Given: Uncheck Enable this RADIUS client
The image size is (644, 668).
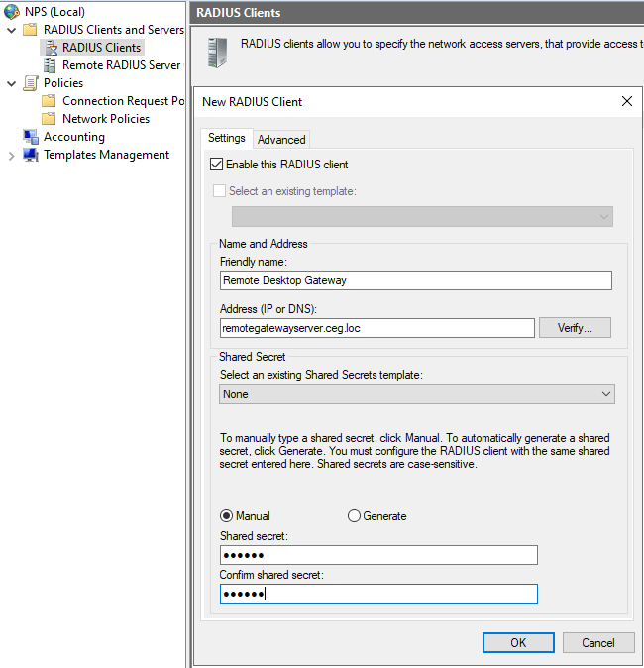Looking at the screenshot, I should (x=218, y=165).
